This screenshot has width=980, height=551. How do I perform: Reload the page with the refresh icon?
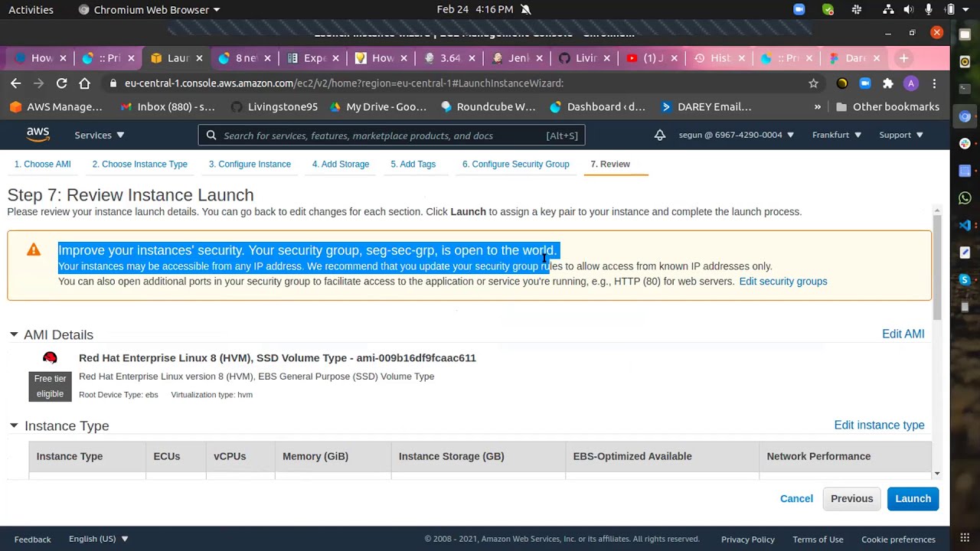(61, 83)
